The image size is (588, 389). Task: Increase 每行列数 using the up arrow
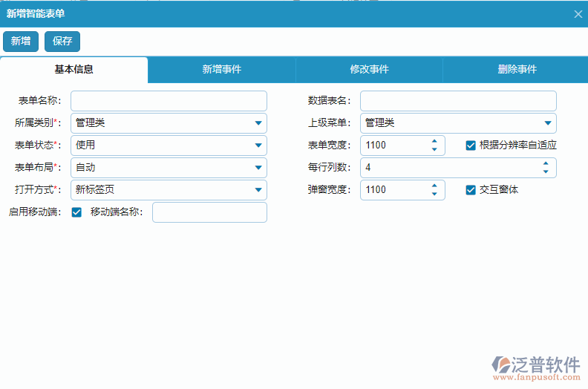[546, 163]
